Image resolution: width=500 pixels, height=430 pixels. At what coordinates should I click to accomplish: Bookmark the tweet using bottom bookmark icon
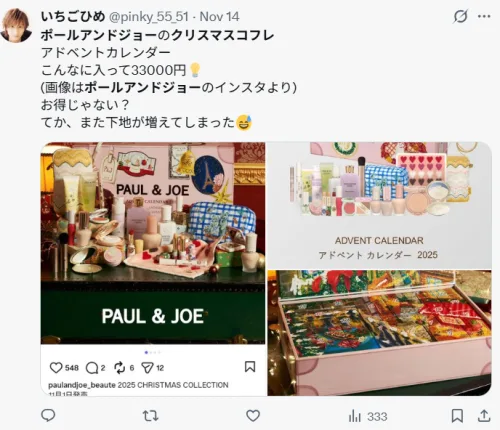[457, 416]
